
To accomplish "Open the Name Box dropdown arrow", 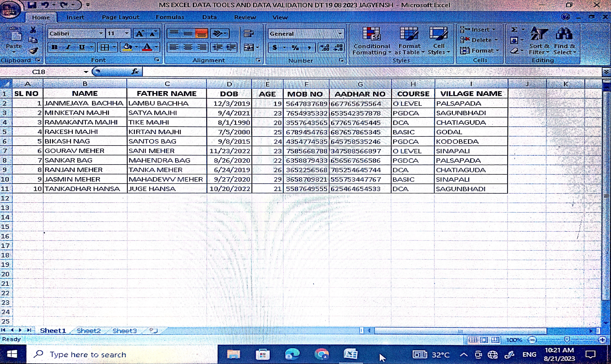I will (x=86, y=72).
